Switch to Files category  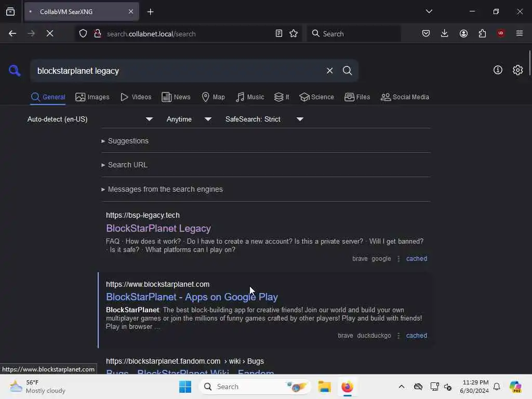(x=357, y=97)
